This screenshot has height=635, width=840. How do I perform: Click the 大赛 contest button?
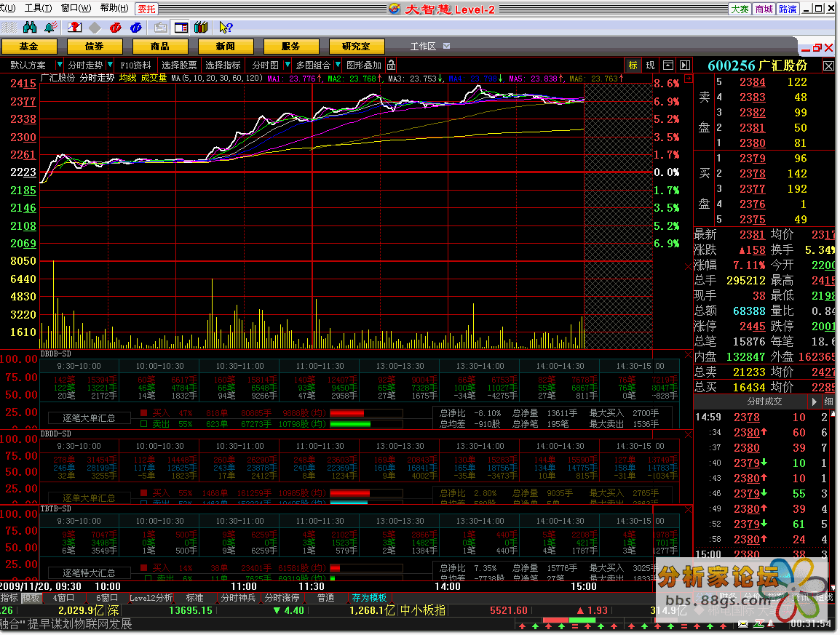tap(740, 9)
